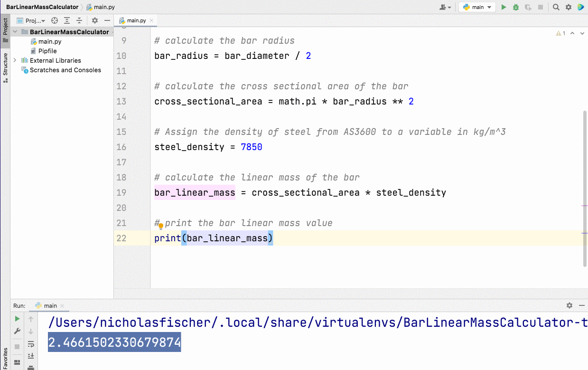Edit run configuration via the wrench icon

point(17,331)
